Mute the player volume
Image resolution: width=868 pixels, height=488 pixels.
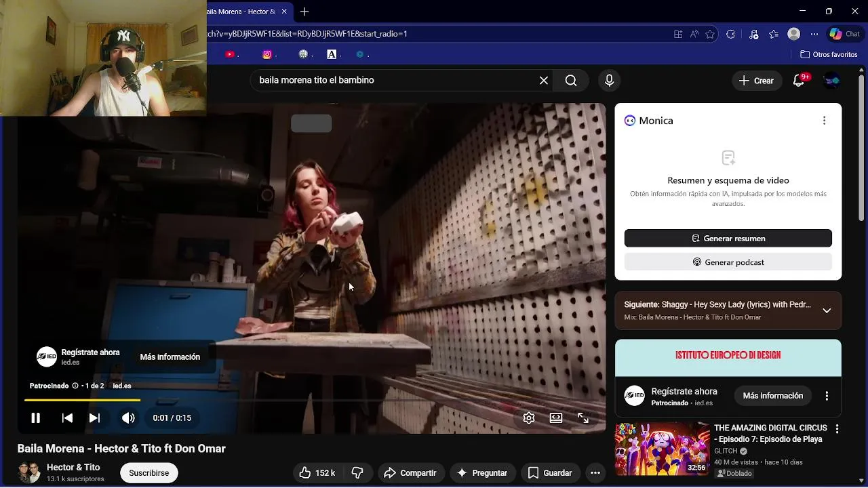pos(128,418)
